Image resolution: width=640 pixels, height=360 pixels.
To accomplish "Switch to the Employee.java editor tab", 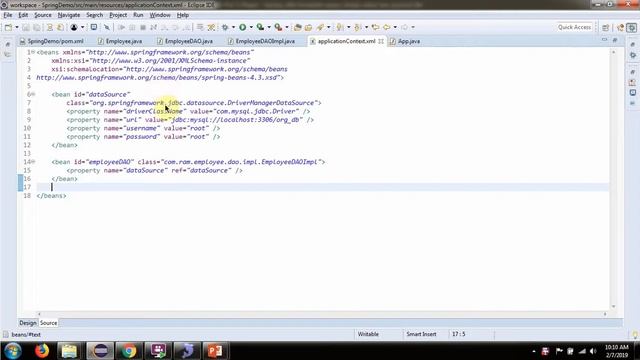I will pyautogui.click(x=120, y=41).
